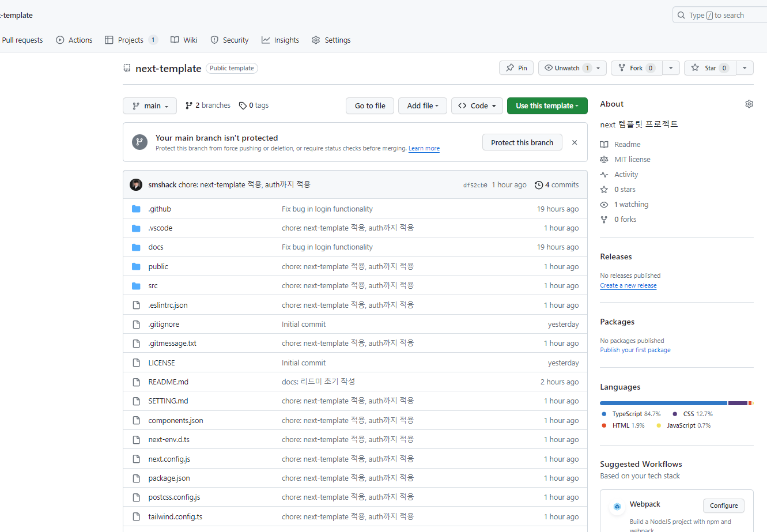This screenshot has width=767, height=532.
Task: Click the folder icon beside docs
Action: (x=136, y=247)
